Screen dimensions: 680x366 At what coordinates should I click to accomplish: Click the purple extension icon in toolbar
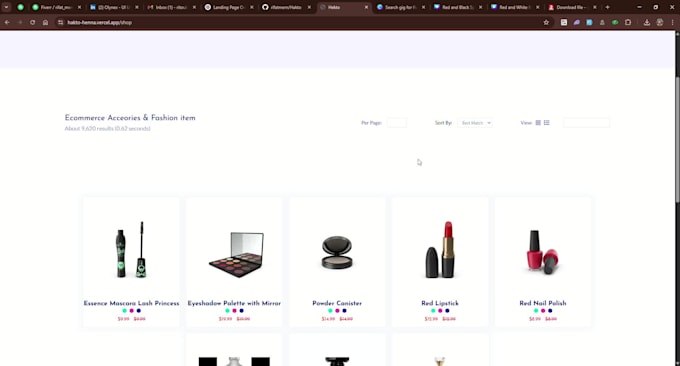(x=576, y=22)
